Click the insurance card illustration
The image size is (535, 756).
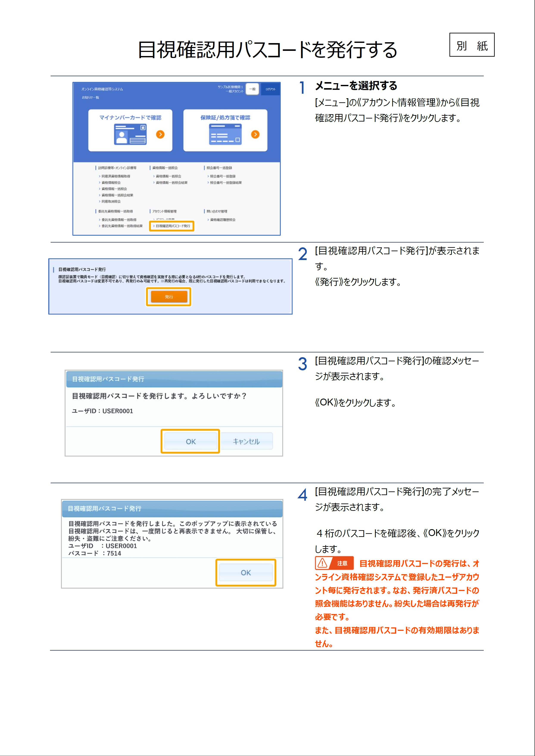point(225,134)
